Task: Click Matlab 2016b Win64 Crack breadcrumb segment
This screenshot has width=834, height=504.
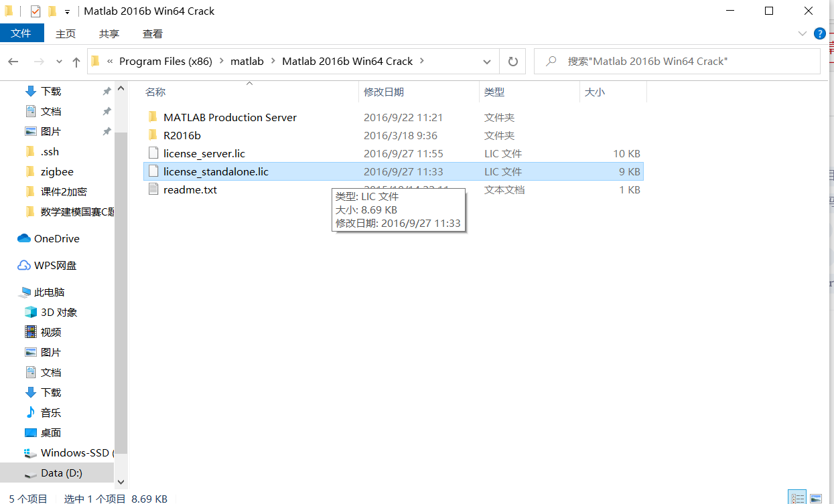Action: [348, 62]
